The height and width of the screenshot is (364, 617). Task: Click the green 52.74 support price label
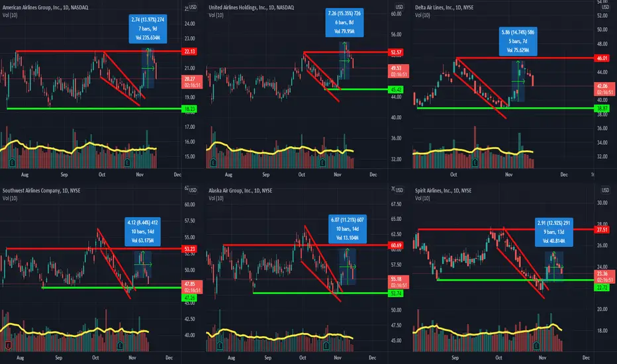click(x=395, y=294)
